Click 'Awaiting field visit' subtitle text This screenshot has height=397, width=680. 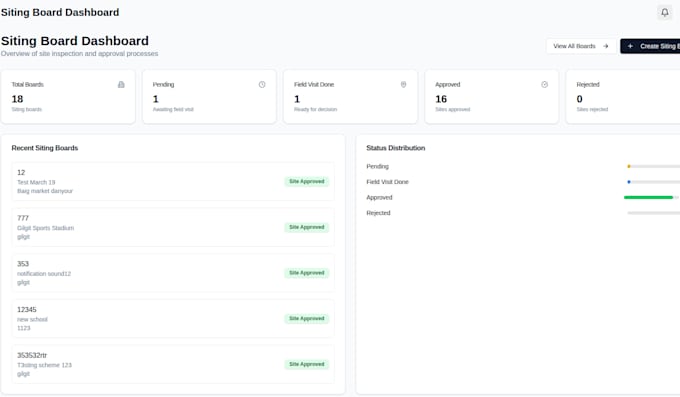(173, 109)
